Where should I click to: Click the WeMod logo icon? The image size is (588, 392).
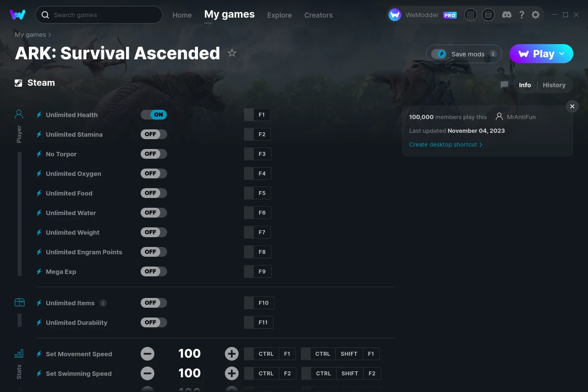(18, 15)
